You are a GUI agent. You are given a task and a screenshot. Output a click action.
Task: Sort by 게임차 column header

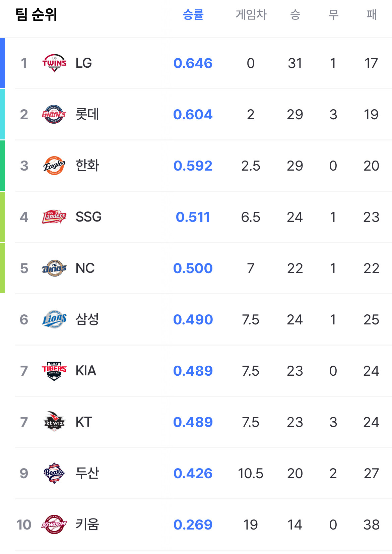251,15
